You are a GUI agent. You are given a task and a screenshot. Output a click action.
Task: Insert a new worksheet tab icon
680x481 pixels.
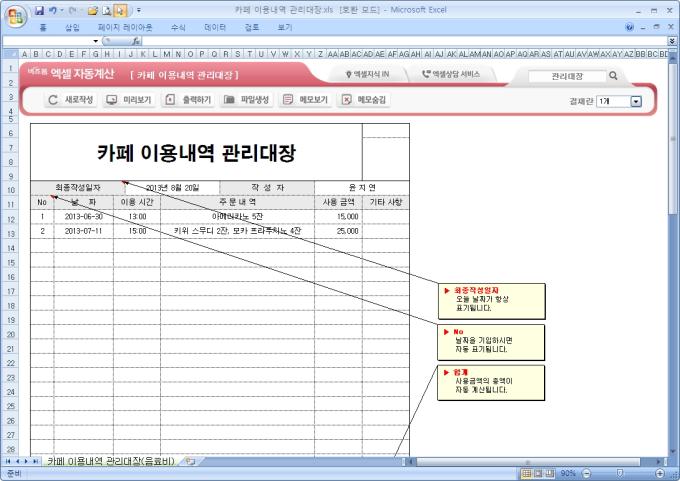(190, 461)
